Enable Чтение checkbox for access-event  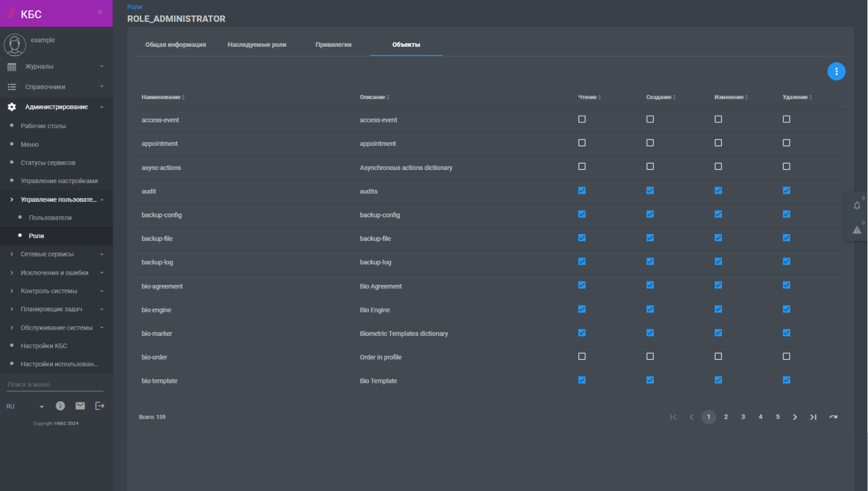tap(582, 119)
